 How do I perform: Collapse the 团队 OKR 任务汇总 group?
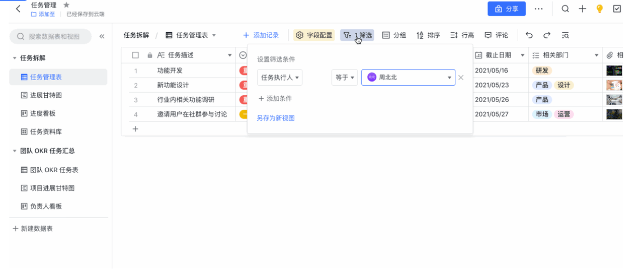[15, 151]
